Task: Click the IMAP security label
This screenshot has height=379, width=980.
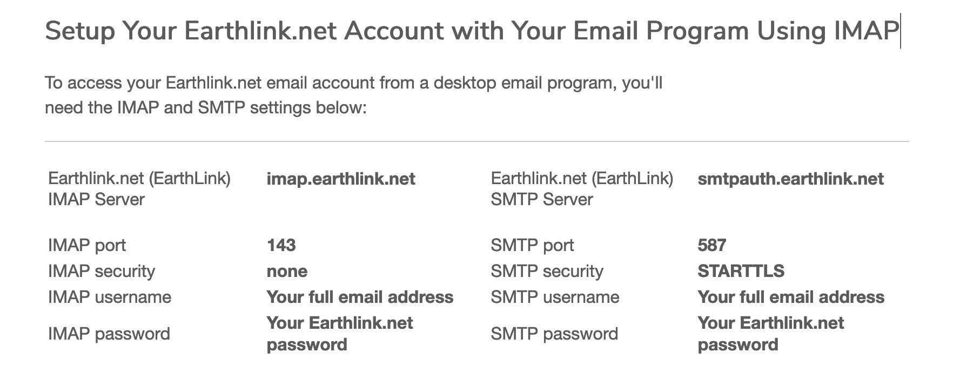Action: click(x=102, y=271)
